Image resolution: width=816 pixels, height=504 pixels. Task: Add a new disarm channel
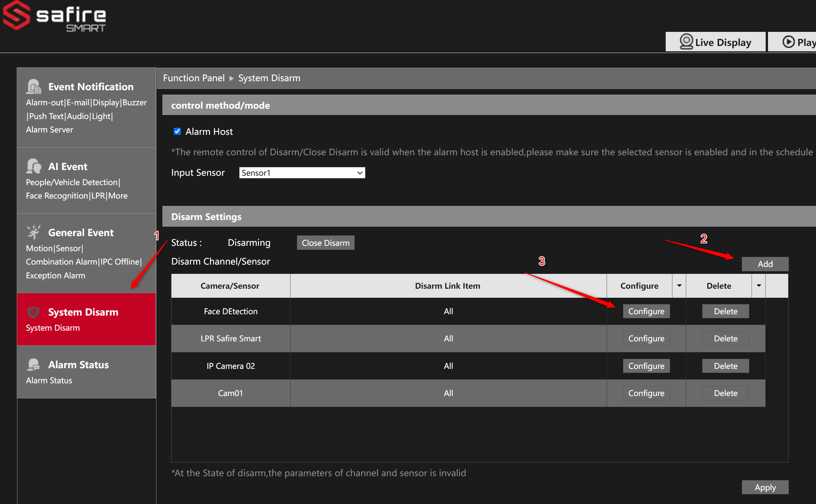(765, 264)
